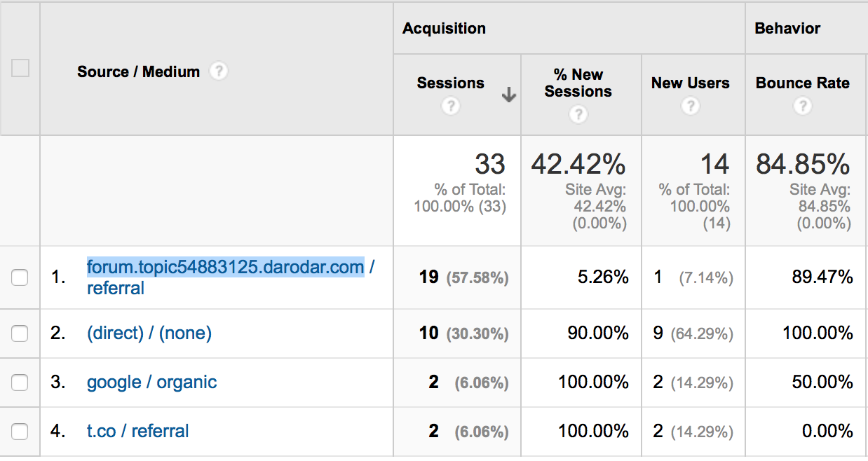Open the Sessions column help icon
868x461 pixels.
pos(450,106)
